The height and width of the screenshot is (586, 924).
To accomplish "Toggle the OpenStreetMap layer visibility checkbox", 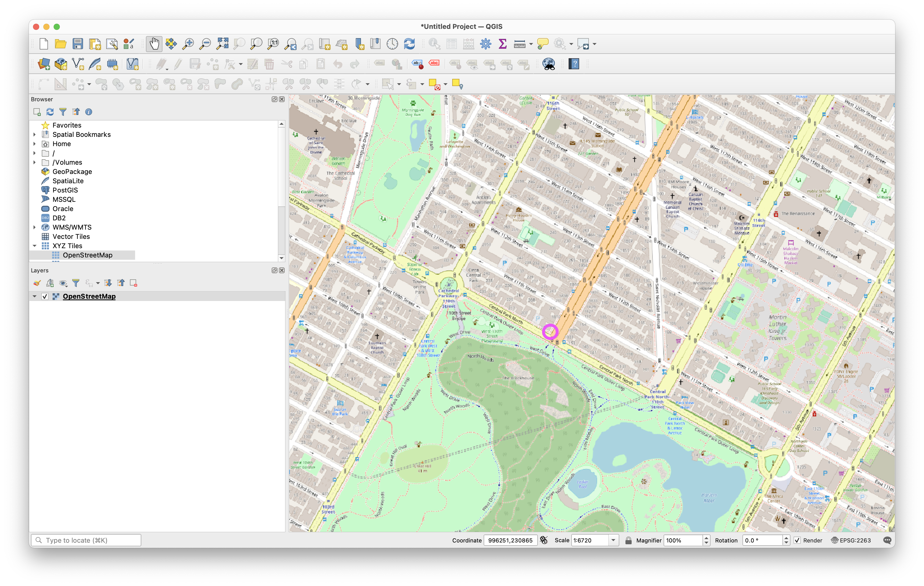I will point(45,296).
